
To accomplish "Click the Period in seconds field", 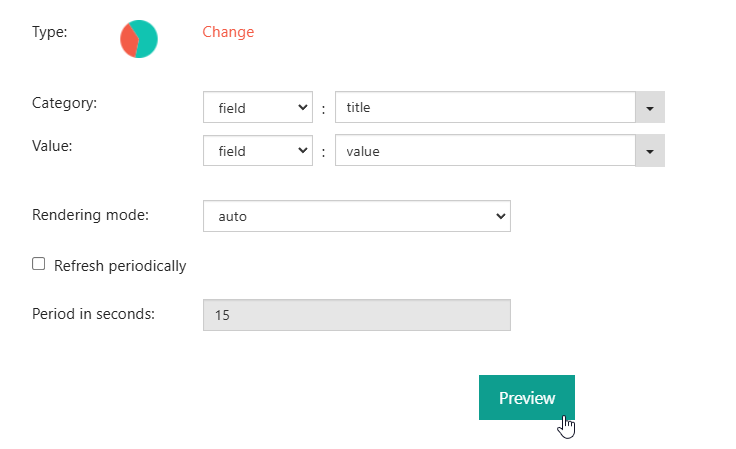I will tap(356, 315).
